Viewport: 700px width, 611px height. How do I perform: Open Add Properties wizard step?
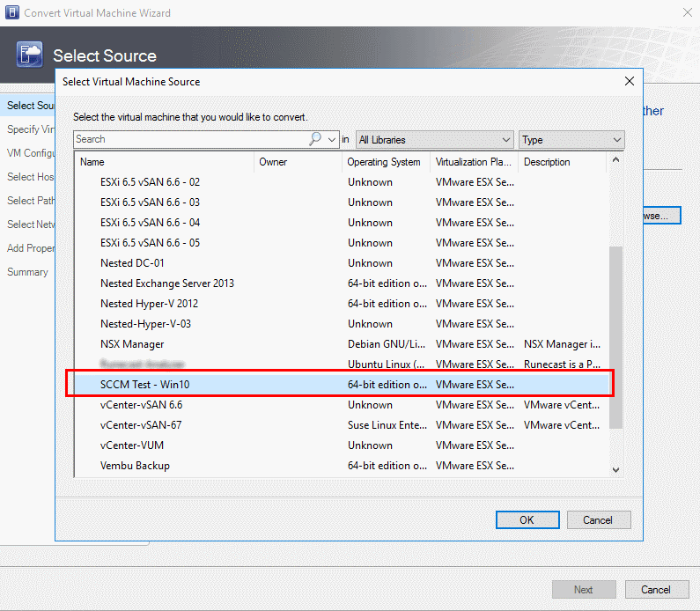(30, 248)
